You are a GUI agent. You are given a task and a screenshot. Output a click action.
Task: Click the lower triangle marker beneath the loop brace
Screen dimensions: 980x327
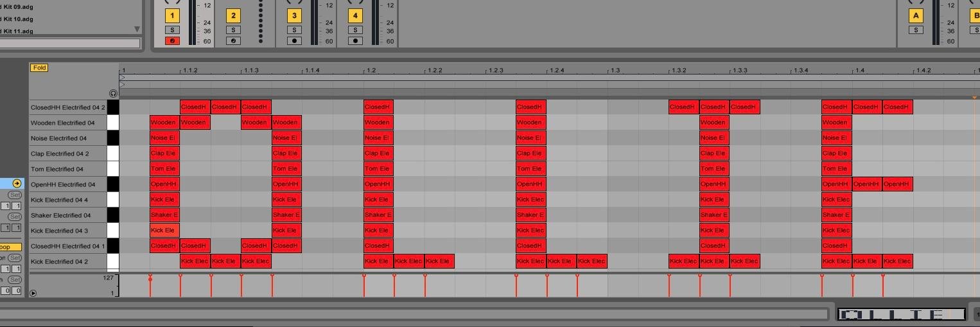coord(122,85)
